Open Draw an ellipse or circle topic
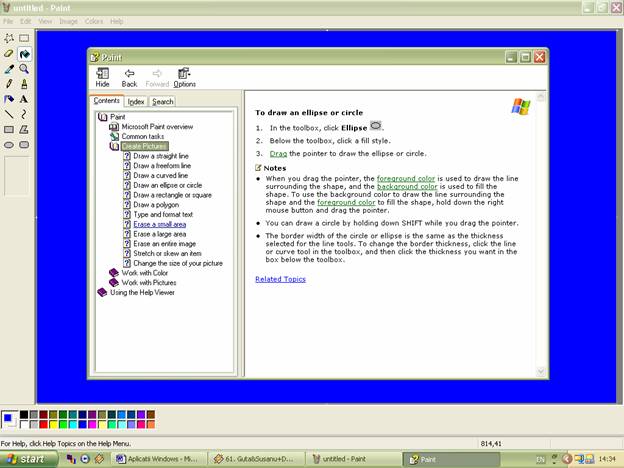The height and width of the screenshot is (468, 624). [x=168, y=185]
